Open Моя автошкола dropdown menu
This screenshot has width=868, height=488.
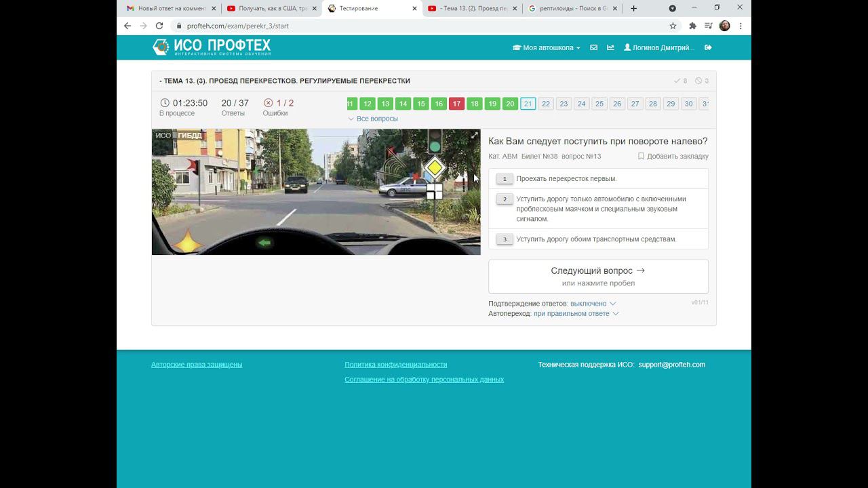coord(547,47)
